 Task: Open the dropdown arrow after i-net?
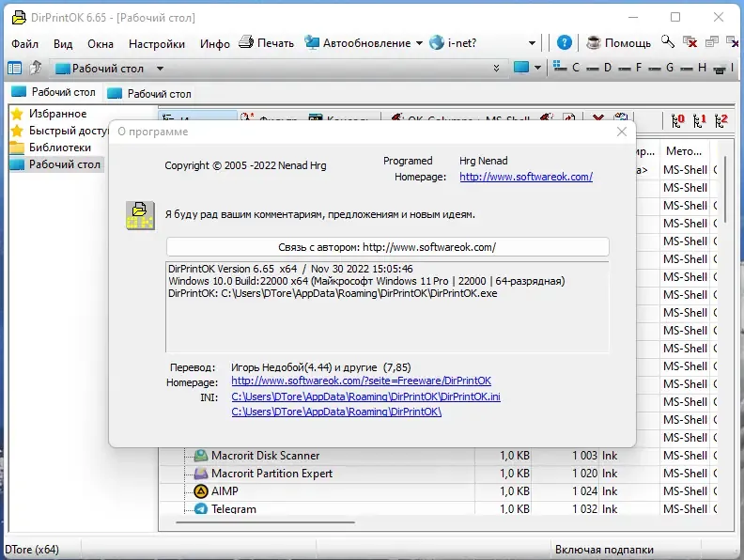click(532, 43)
